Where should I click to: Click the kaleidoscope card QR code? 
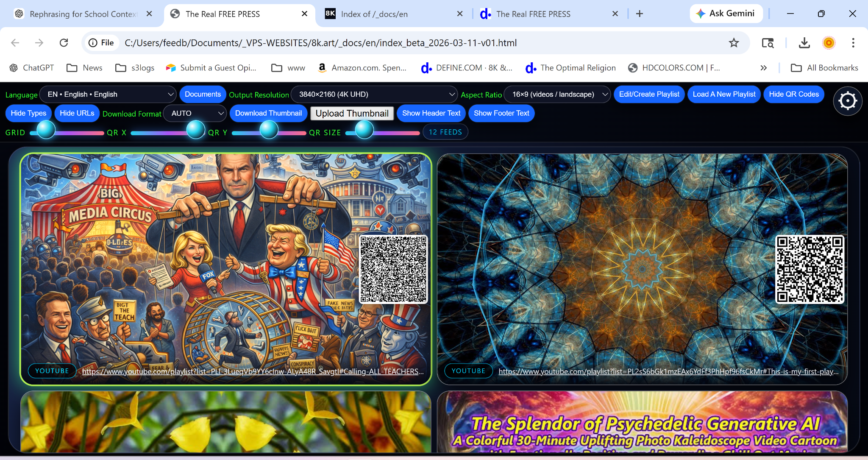tap(810, 270)
